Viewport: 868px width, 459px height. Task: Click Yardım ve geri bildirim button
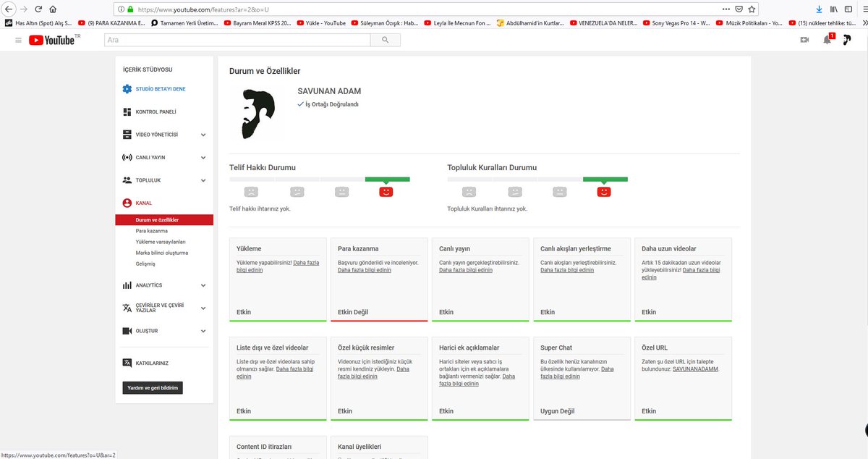pos(152,388)
